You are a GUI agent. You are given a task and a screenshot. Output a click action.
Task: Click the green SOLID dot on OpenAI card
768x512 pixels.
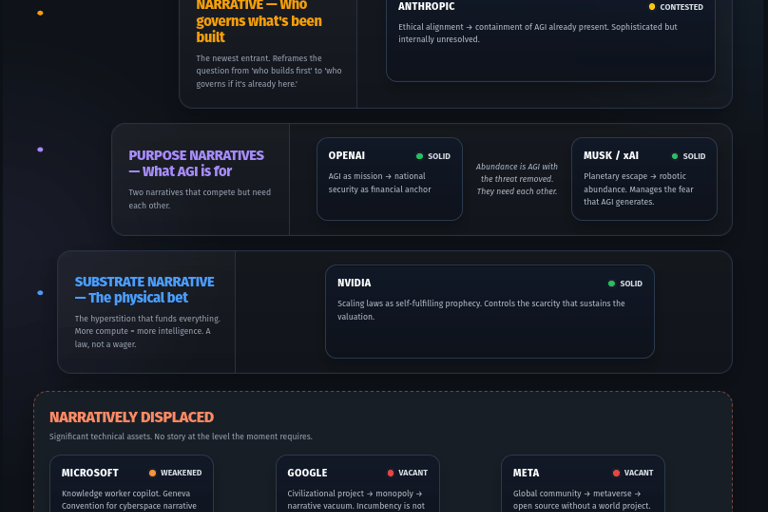pos(419,156)
